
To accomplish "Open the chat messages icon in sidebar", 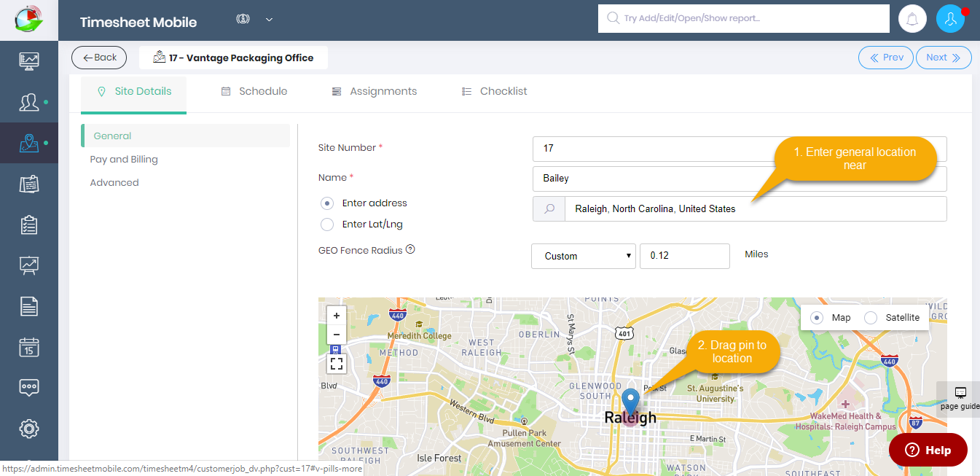I will pyautogui.click(x=29, y=388).
